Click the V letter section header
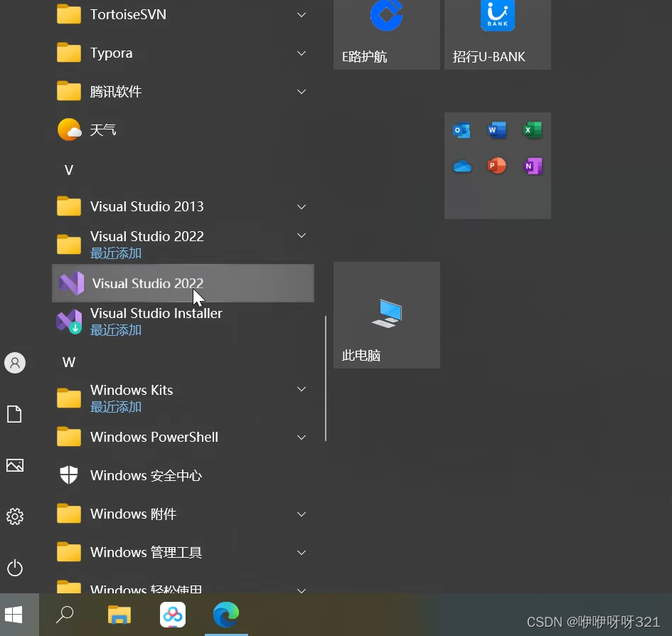This screenshot has height=636, width=672. pos(68,170)
